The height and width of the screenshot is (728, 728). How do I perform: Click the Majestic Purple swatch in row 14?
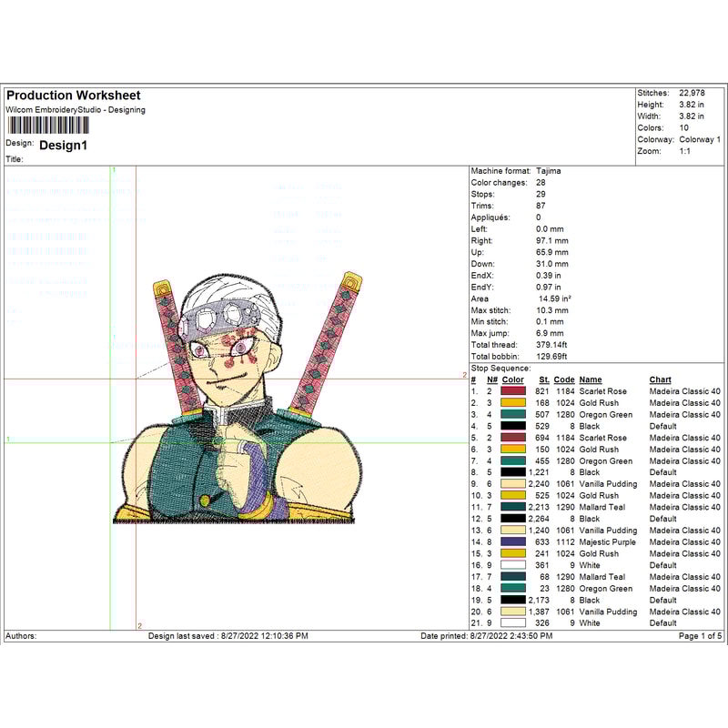(513, 542)
